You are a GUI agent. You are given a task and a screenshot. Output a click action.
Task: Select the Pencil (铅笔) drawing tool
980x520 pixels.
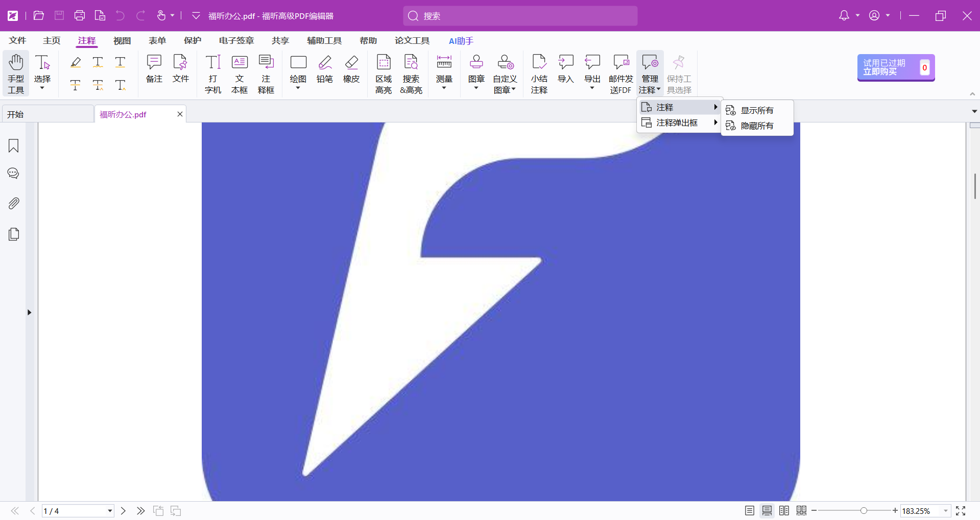point(324,69)
